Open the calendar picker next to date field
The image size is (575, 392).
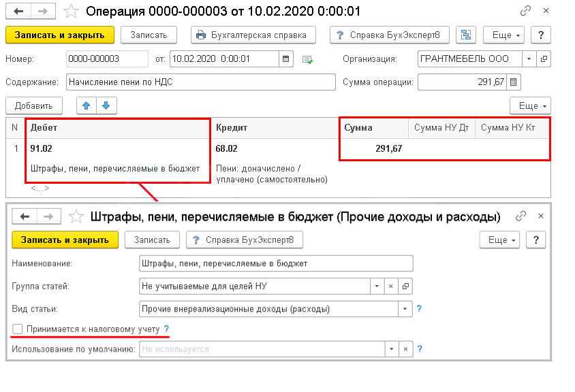click(287, 59)
